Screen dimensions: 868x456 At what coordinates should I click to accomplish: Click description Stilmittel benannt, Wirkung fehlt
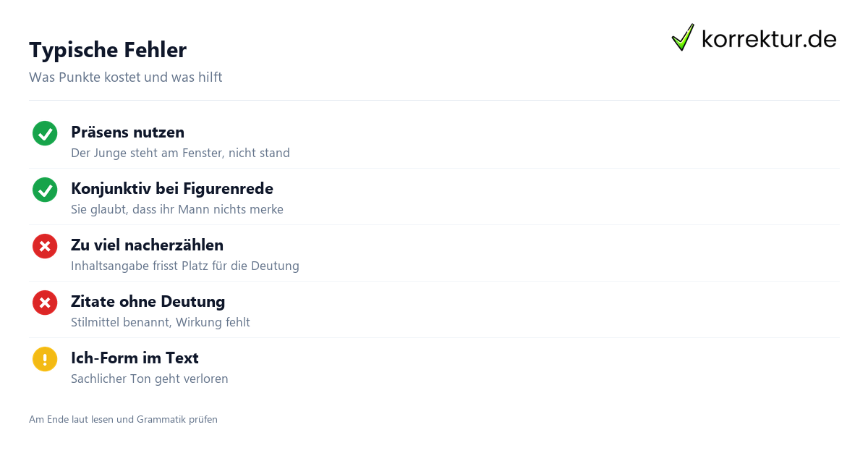point(161,322)
